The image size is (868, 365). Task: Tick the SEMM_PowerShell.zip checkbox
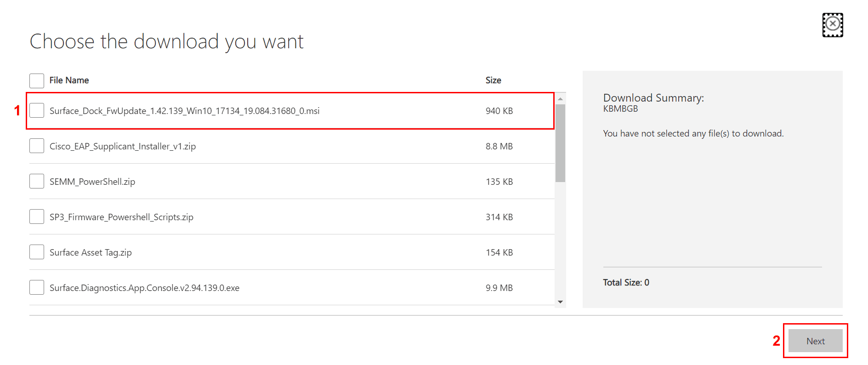(37, 181)
